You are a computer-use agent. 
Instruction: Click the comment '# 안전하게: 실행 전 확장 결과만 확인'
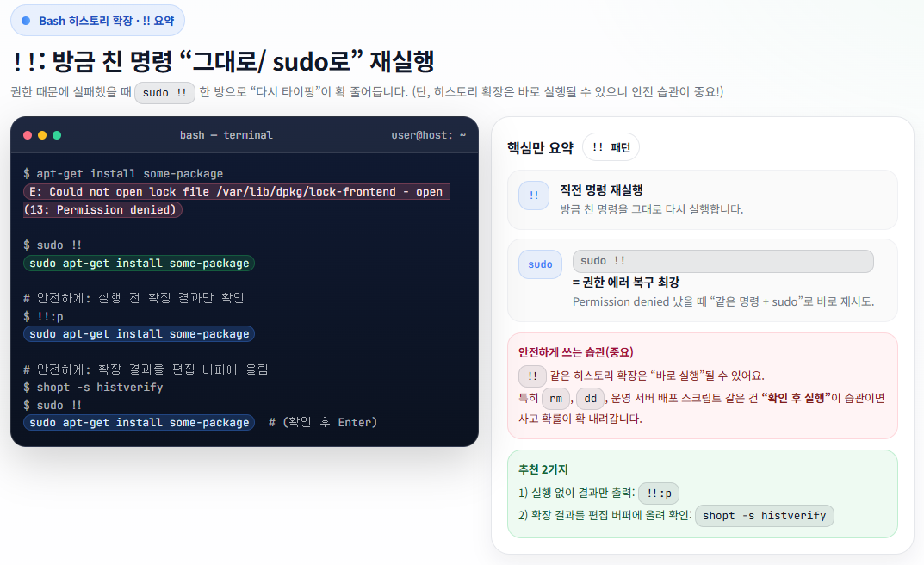tap(133, 298)
